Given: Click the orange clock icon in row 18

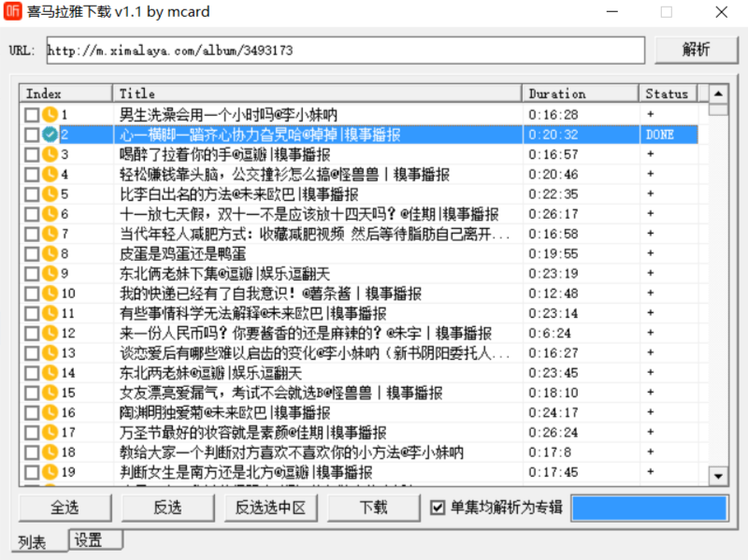Looking at the screenshot, I should point(50,452).
